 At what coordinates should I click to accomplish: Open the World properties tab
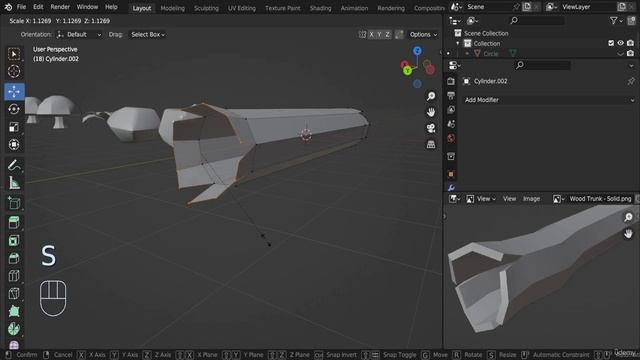pyautogui.click(x=451, y=138)
